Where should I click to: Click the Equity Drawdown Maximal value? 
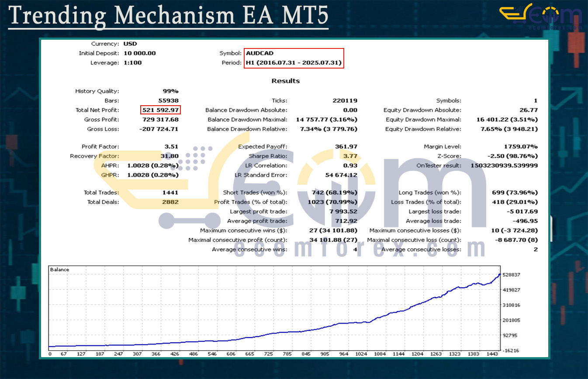click(x=507, y=120)
